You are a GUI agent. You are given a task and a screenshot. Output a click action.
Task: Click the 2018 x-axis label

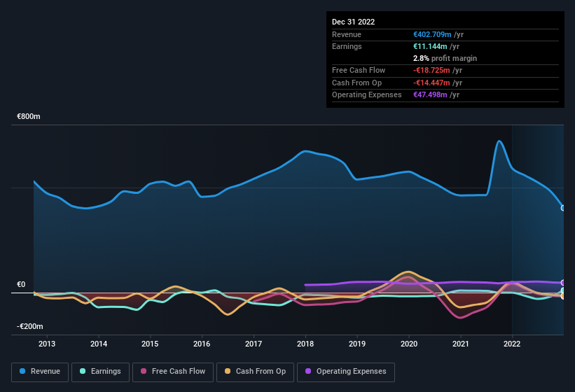tap(305, 344)
